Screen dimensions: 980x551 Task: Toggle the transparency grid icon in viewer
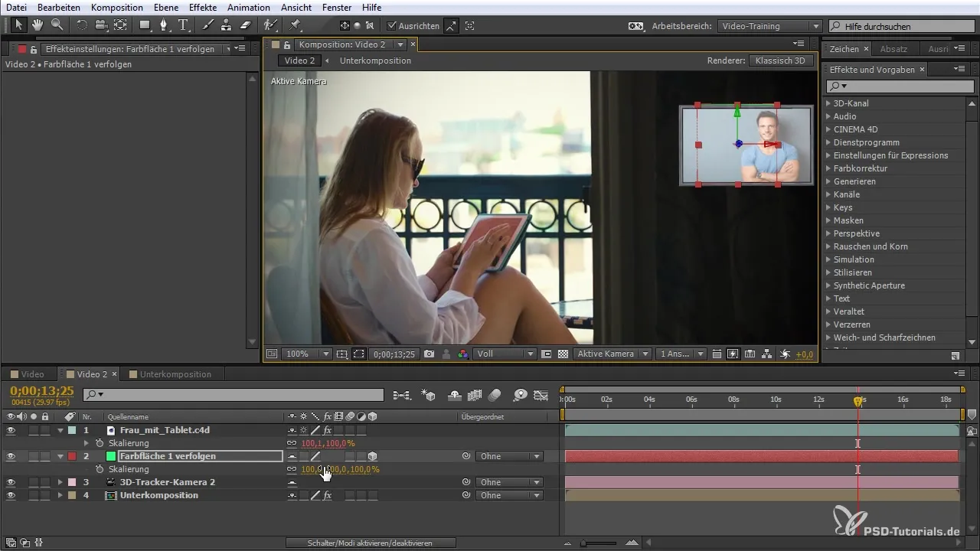(563, 354)
